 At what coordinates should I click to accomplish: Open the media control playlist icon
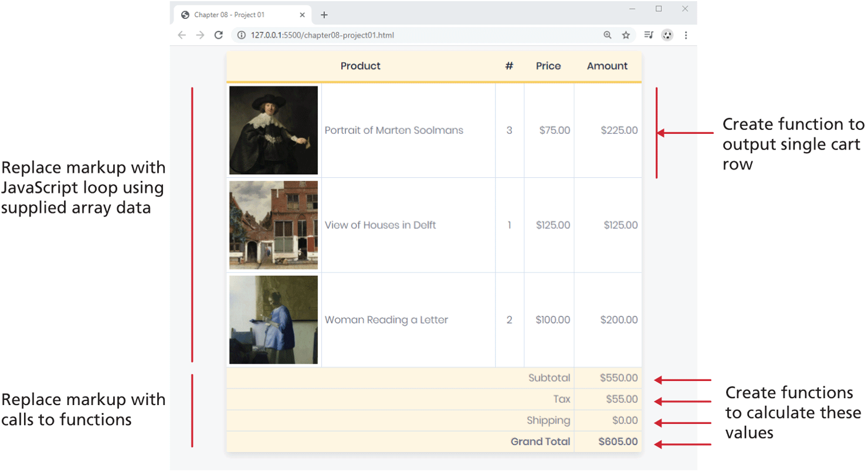coord(649,35)
